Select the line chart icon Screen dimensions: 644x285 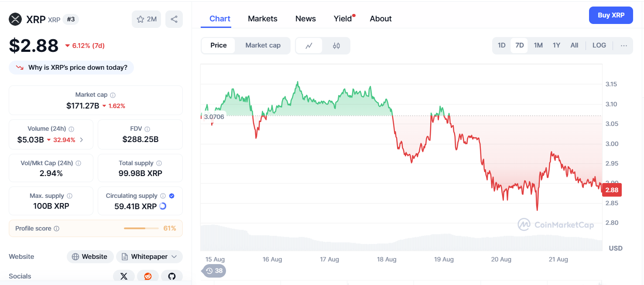[x=310, y=45]
